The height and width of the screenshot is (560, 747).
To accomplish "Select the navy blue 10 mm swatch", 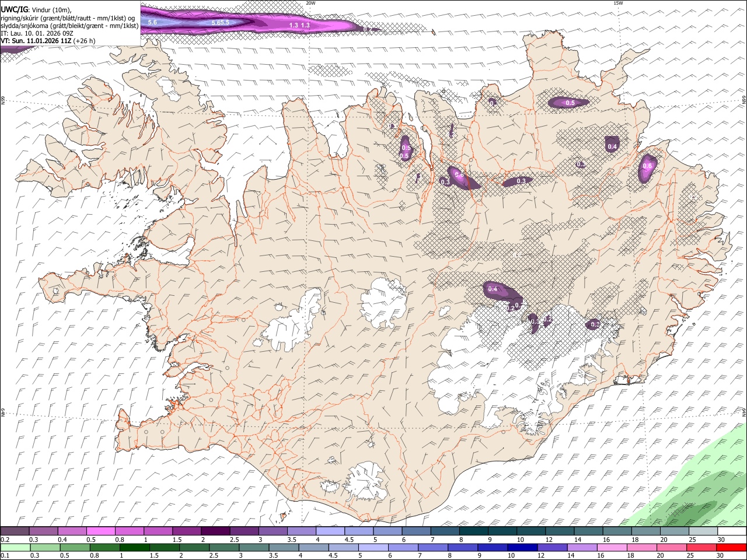I will pos(522,547).
